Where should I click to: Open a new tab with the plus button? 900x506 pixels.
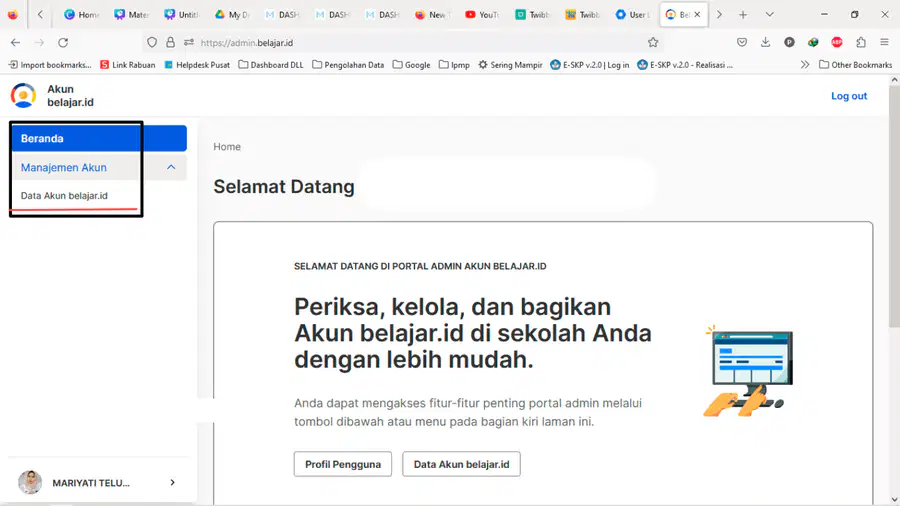pyautogui.click(x=743, y=14)
